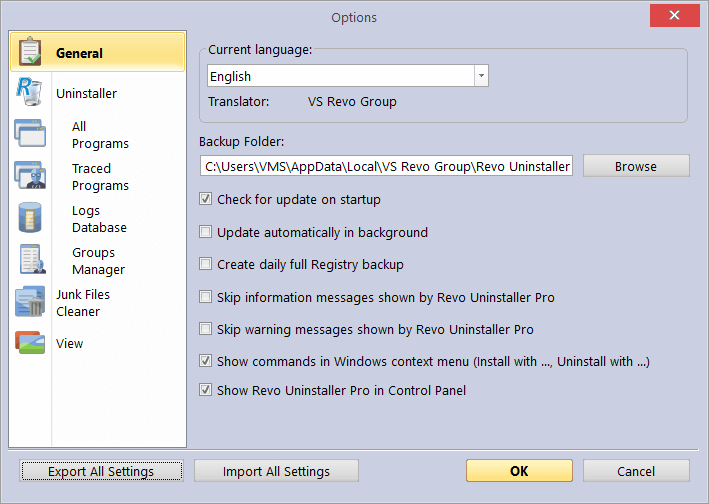Image resolution: width=709 pixels, height=504 pixels.
Task: Open the English language combo box
Action: coord(348,76)
